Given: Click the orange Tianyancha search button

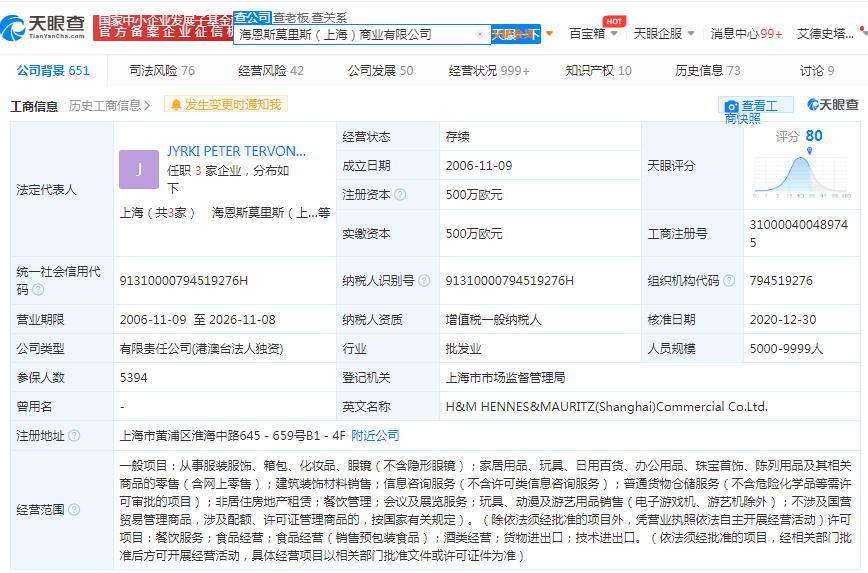Looking at the screenshot, I should coord(516,34).
